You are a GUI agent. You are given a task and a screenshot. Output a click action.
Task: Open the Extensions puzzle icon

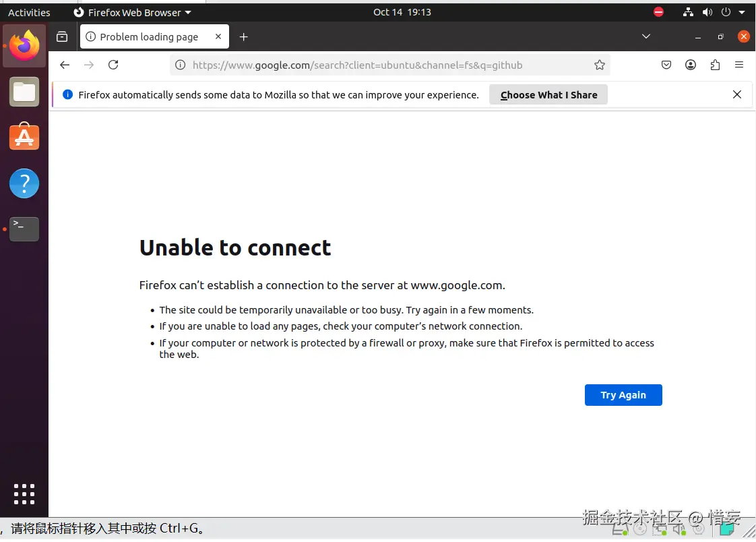click(x=715, y=65)
